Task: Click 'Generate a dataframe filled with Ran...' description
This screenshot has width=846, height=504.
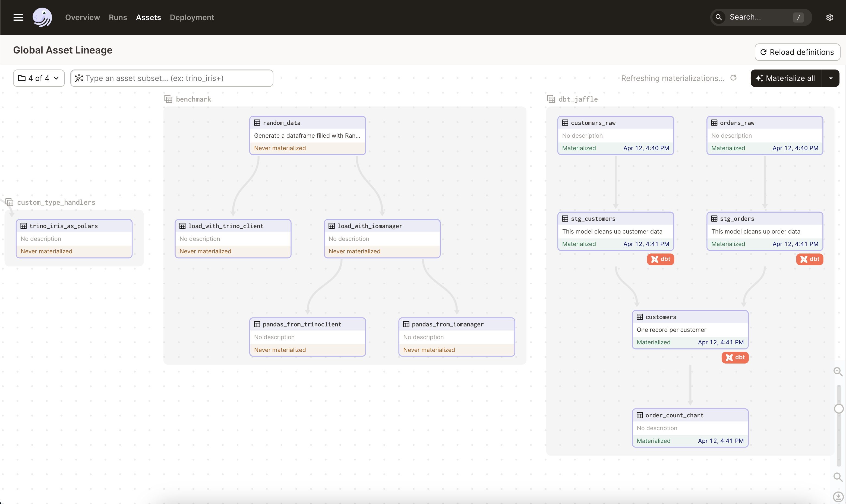Action: point(307,136)
